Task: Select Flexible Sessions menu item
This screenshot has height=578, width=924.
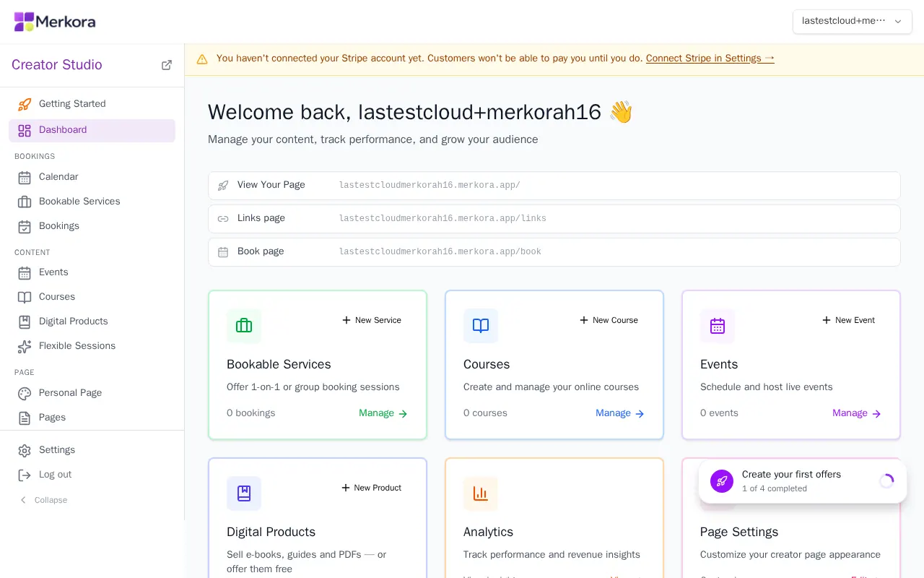Action: tap(92, 346)
